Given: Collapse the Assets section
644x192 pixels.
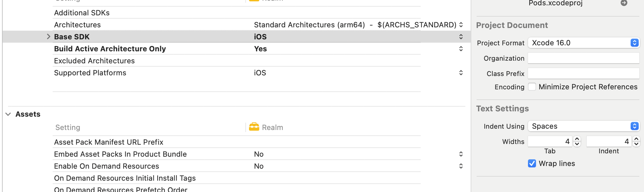Looking at the screenshot, I should (x=8, y=114).
